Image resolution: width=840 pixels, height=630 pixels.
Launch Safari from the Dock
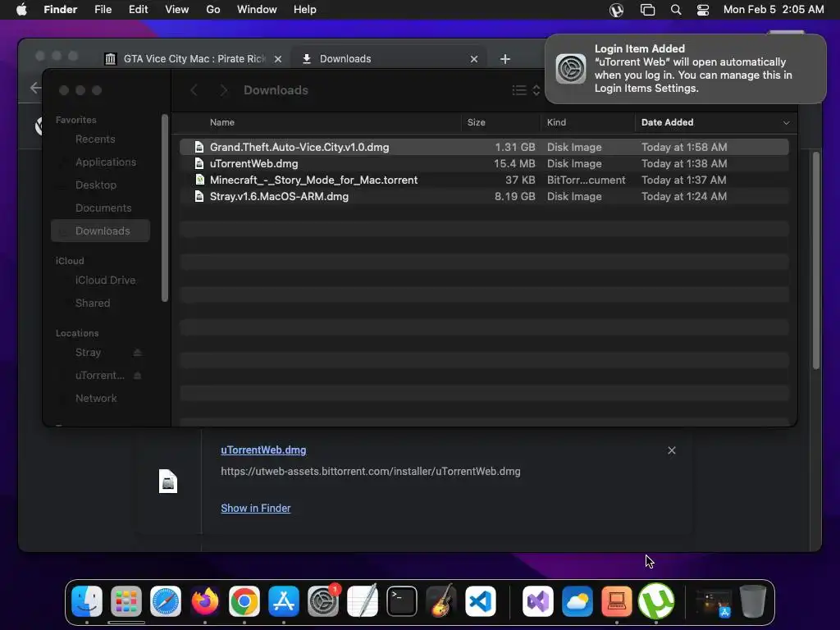[x=166, y=601]
